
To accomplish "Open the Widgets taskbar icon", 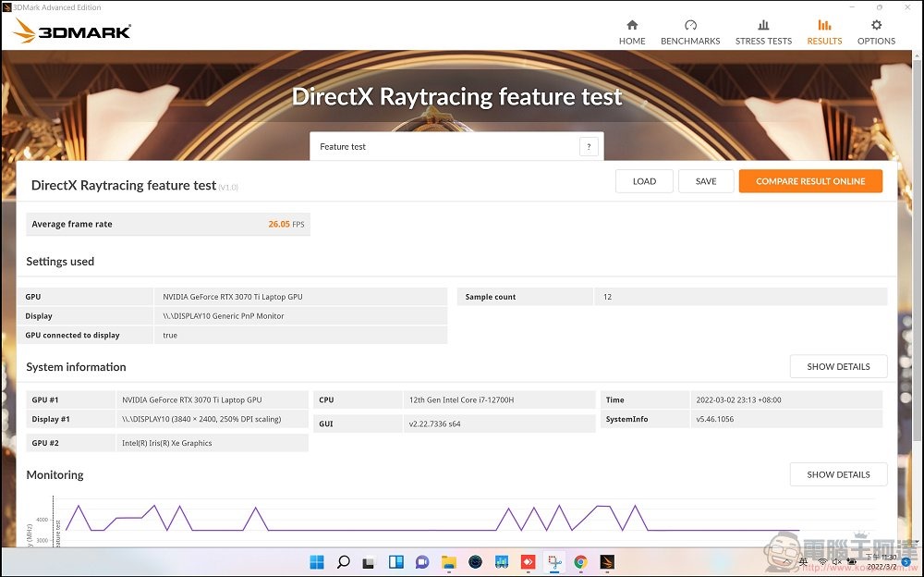I will click(x=396, y=561).
